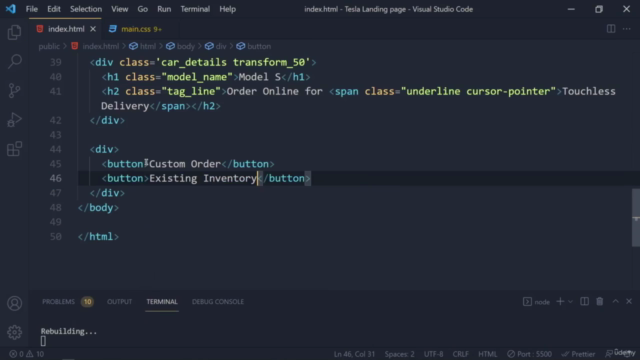Open the Help menu
Screen dimensions: 640x360
click(227, 9)
